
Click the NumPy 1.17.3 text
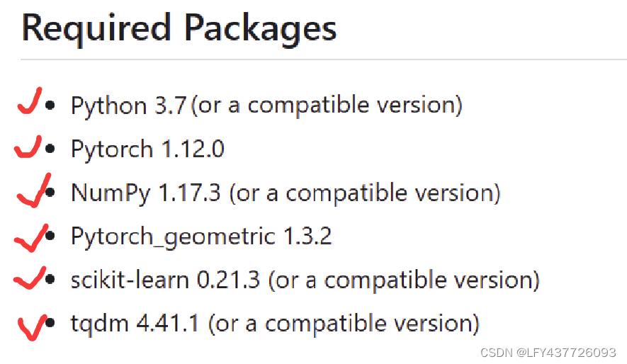coord(145,193)
